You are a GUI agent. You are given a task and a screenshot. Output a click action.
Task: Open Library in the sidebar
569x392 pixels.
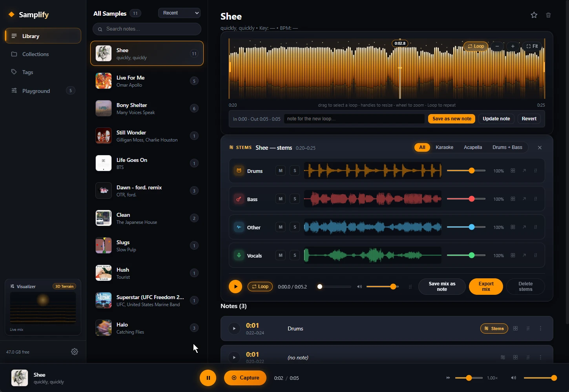pos(43,36)
